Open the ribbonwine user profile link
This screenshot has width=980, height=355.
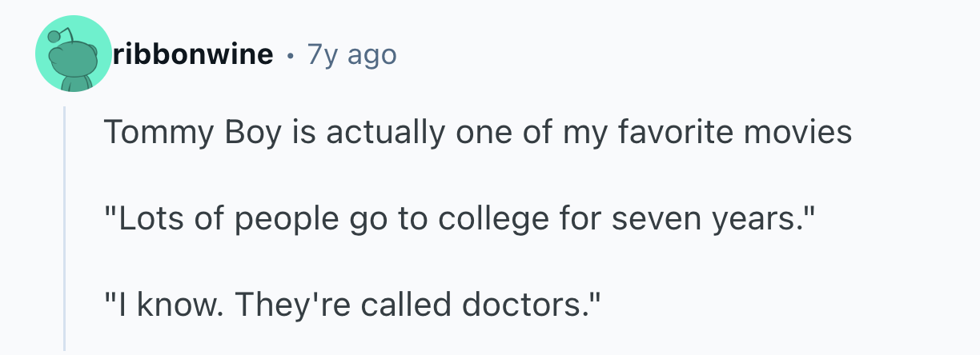coord(192,54)
